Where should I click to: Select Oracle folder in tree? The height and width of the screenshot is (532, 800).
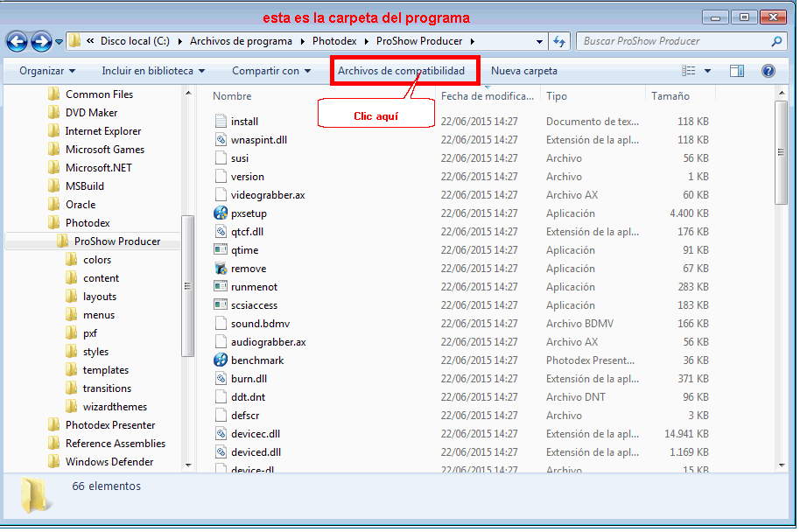point(72,205)
